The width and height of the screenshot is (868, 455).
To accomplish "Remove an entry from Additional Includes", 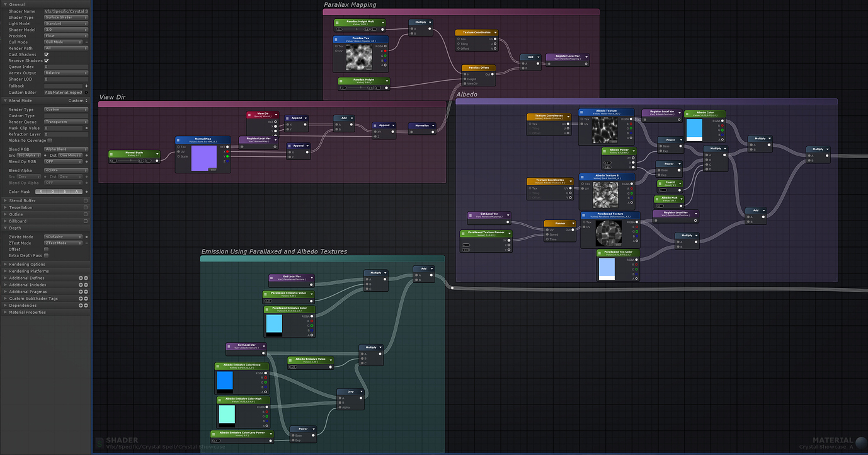I will click(86, 285).
